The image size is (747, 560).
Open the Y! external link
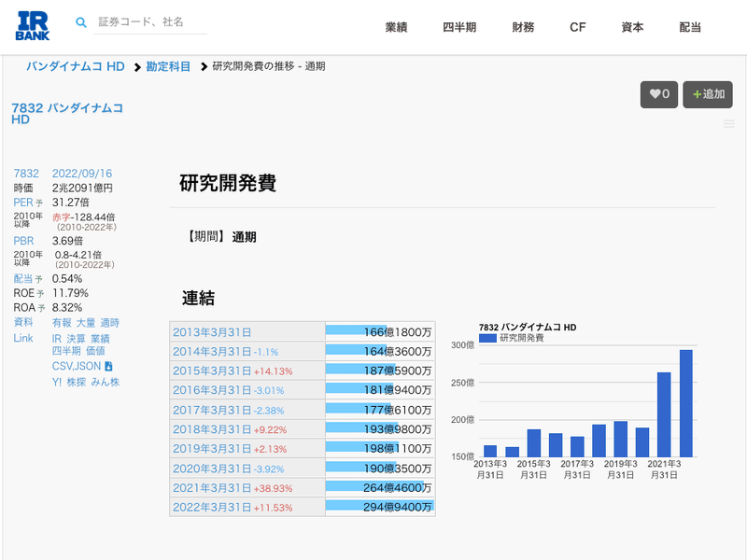coord(57,382)
